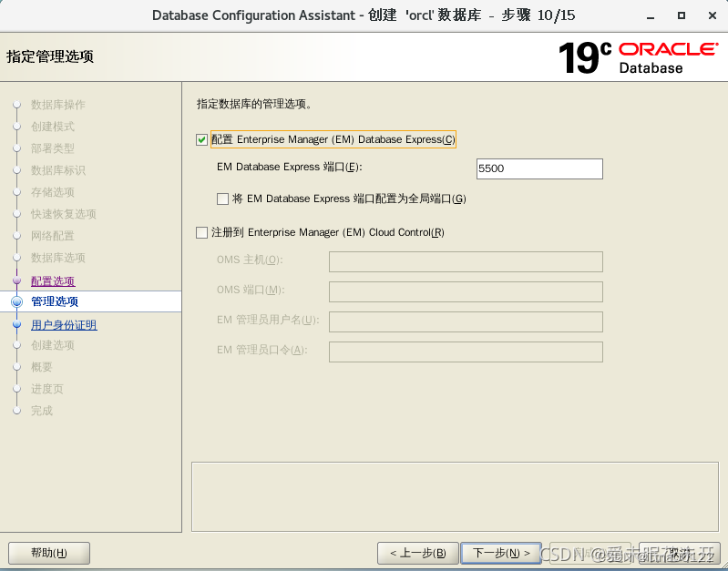Go to 用户身份证明 step link

click(64, 324)
